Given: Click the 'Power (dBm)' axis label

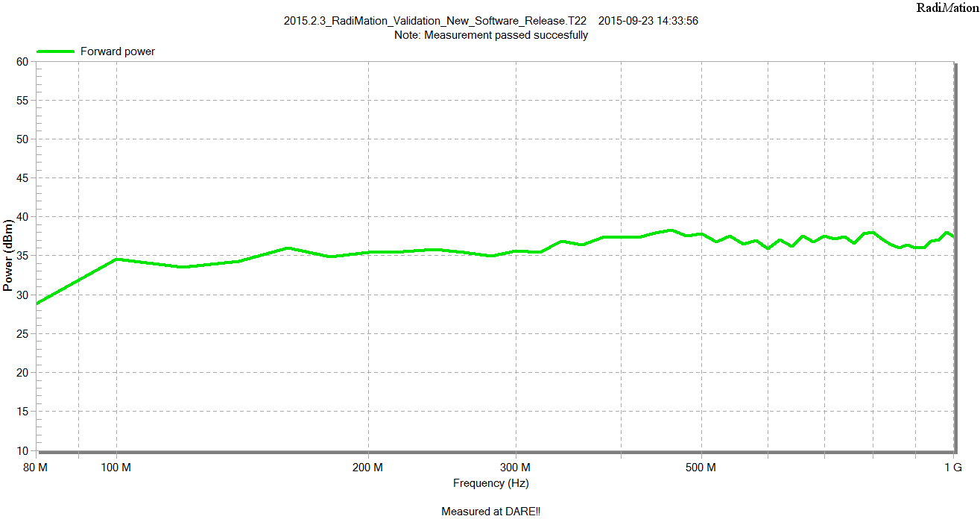Looking at the screenshot, I should pos(7,256).
